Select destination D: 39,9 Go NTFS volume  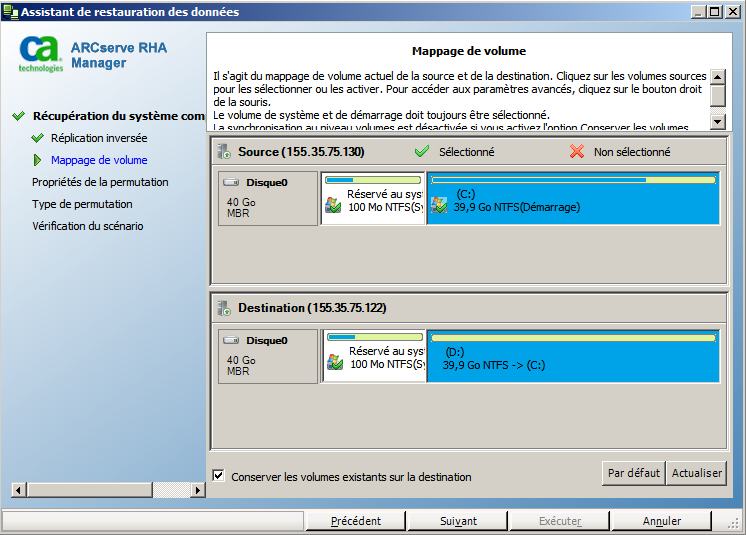[573, 356]
